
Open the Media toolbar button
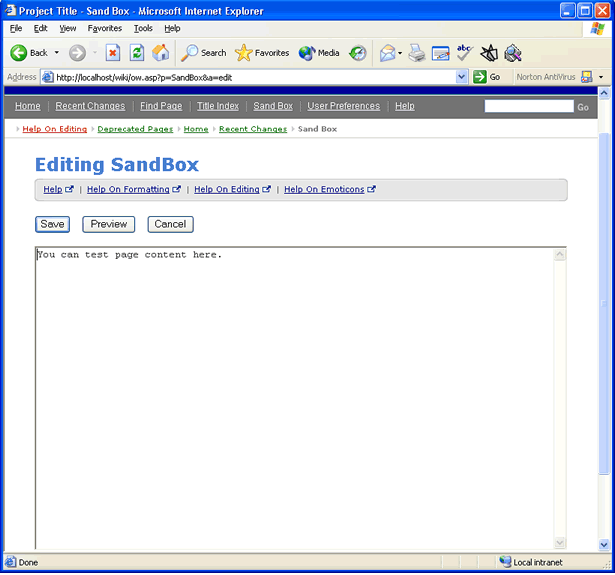click(318, 53)
